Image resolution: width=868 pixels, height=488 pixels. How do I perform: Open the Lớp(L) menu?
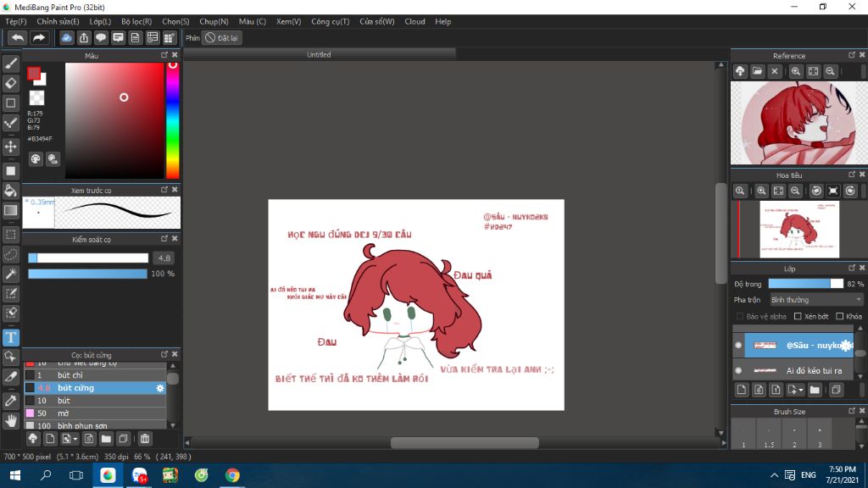pos(100,21)
